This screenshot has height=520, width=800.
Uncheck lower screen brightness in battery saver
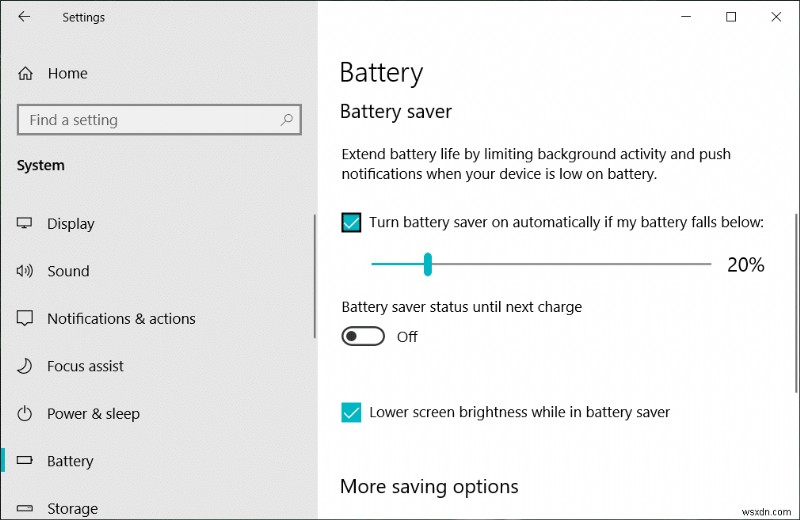351,412
